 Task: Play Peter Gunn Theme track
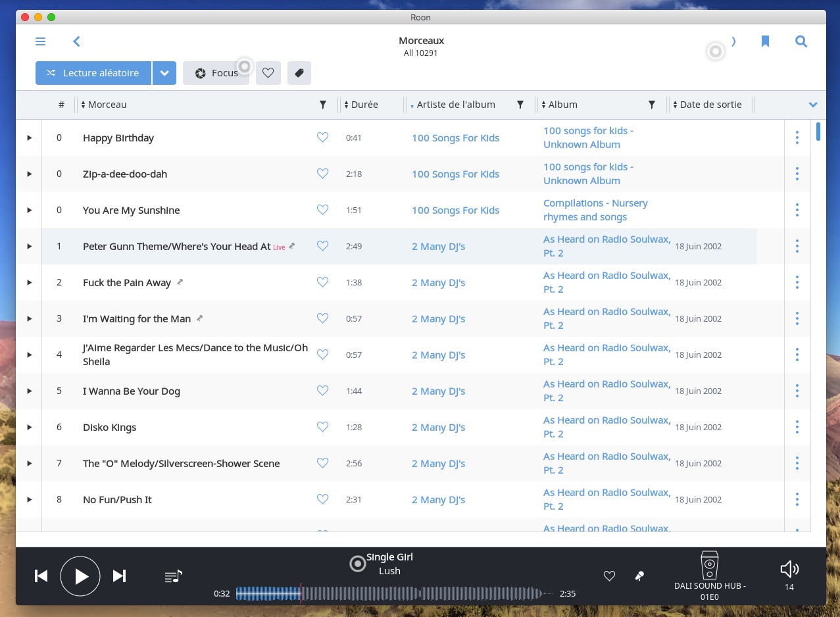[x=29, y=247]
